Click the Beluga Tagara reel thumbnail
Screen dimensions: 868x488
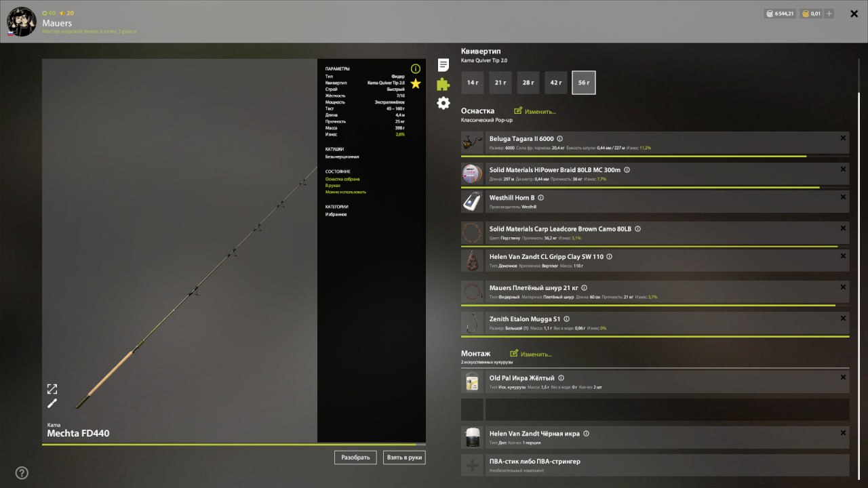pos(472,143)
